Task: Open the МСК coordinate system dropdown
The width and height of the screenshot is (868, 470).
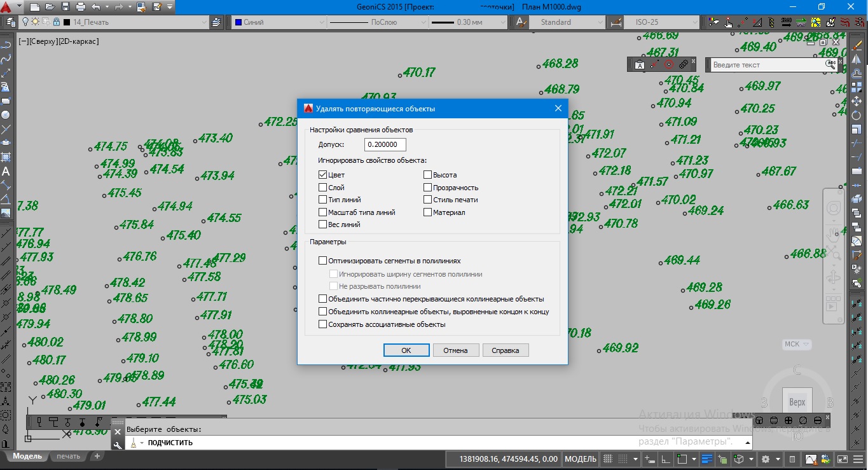Action: pos(797,344)
